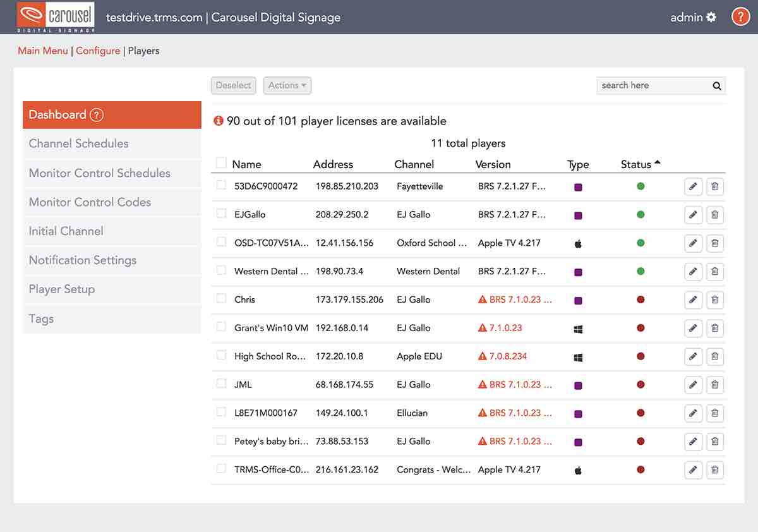The width and height of the screenshot is (758, 532).
Task: Open Notification Settings from sidebar
Action: [82, 260]
